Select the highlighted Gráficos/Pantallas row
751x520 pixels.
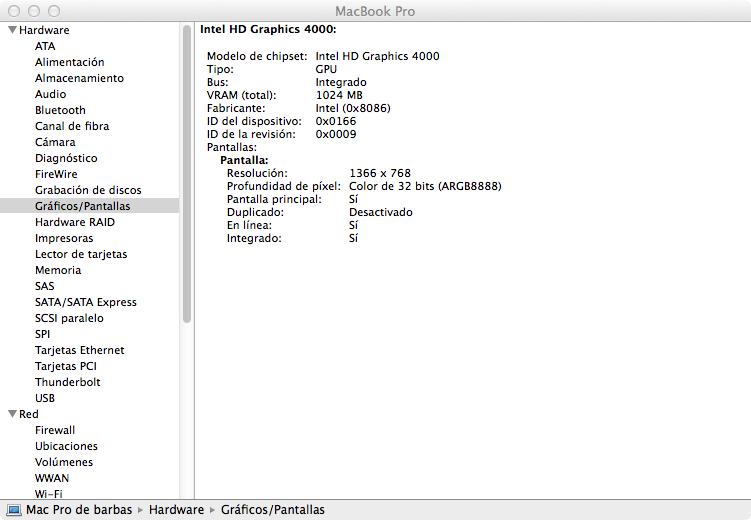(90, 206)
